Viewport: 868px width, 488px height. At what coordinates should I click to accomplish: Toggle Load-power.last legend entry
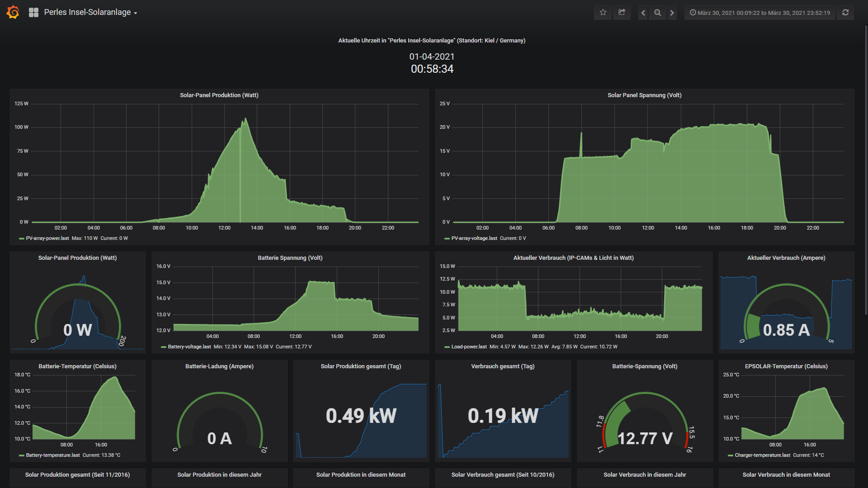click(469, 347)
